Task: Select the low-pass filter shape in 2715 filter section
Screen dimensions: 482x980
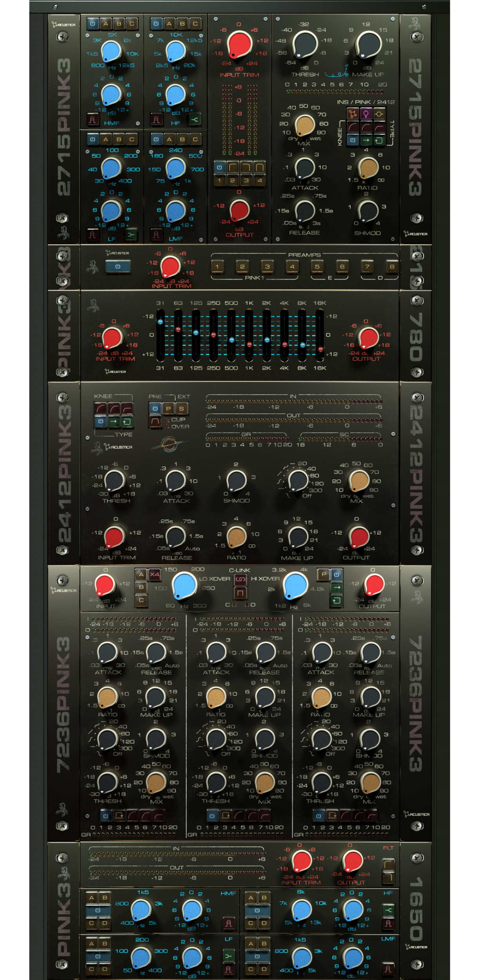Action: (246, 168)
